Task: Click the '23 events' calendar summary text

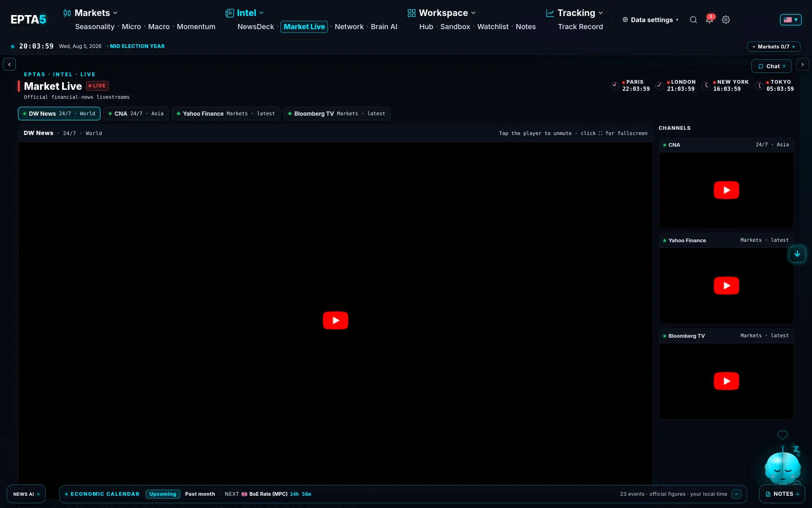Action: [673, 494]
